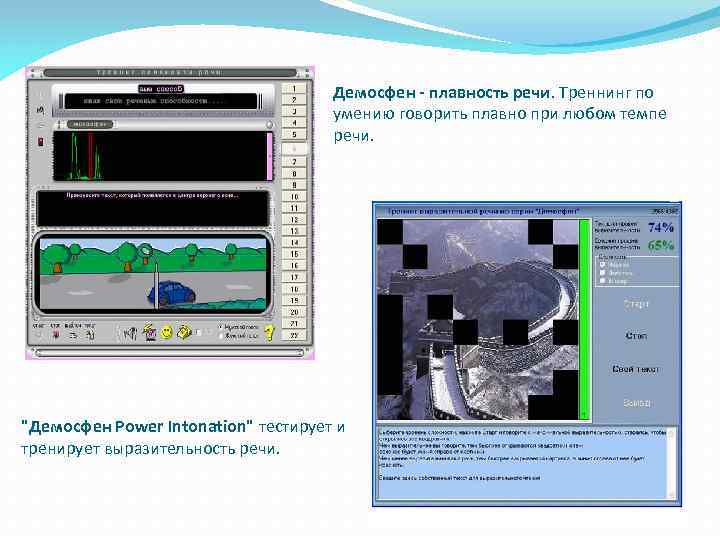Click the small red device icon in sidebar
Screen dimensions: 720x540
41,141
